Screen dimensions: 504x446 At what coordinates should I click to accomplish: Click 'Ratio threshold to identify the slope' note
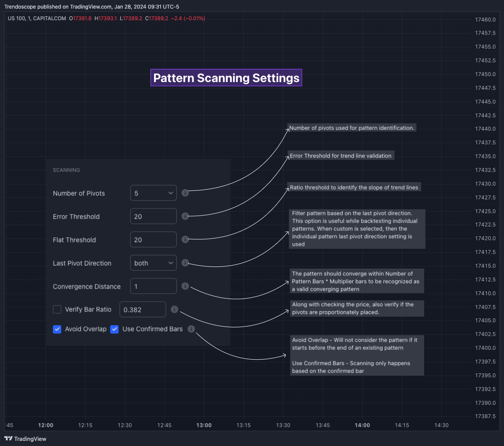(x=354, y=187)
